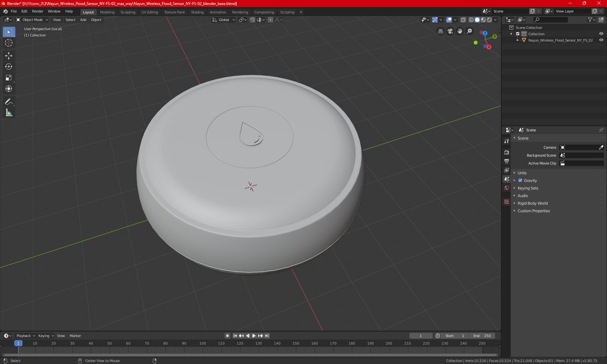Hide the Collection in viewport
This screenshot has height=364, width=607.
[x=601, y=34]
